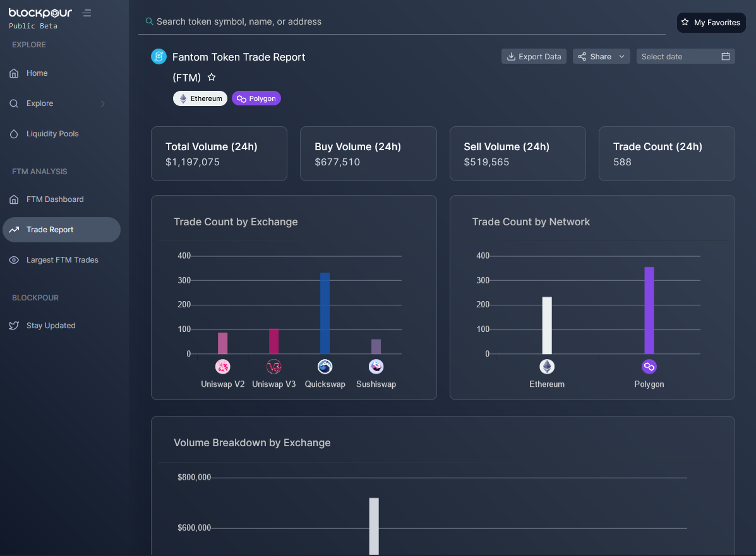Click the share nodes icon
This screenshot has width=756, height=556.
coord(582,56)
